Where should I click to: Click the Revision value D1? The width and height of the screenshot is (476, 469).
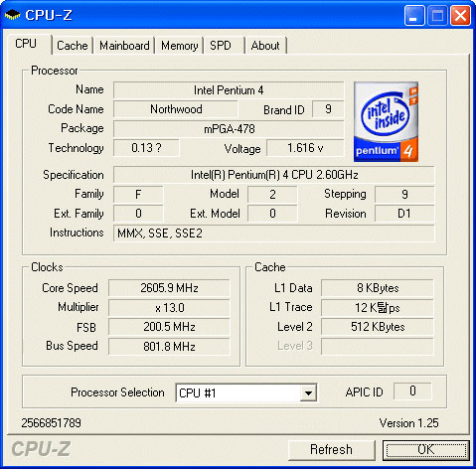click(404, 214)
